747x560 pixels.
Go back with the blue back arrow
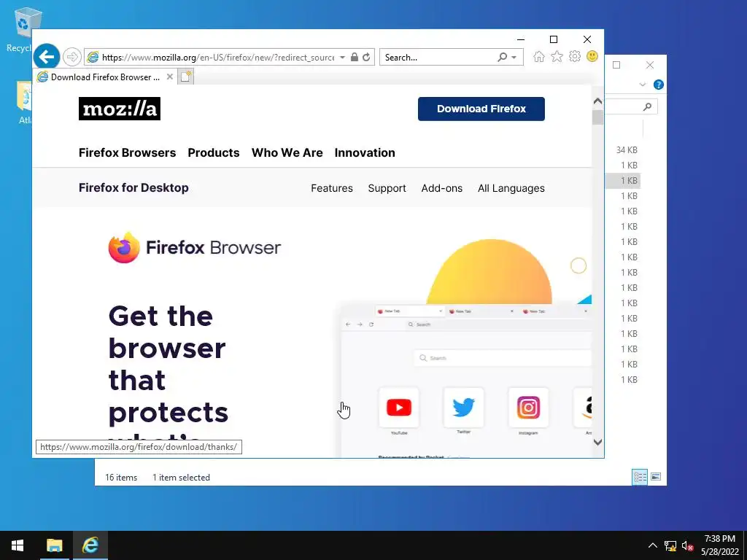click(47, 57)
